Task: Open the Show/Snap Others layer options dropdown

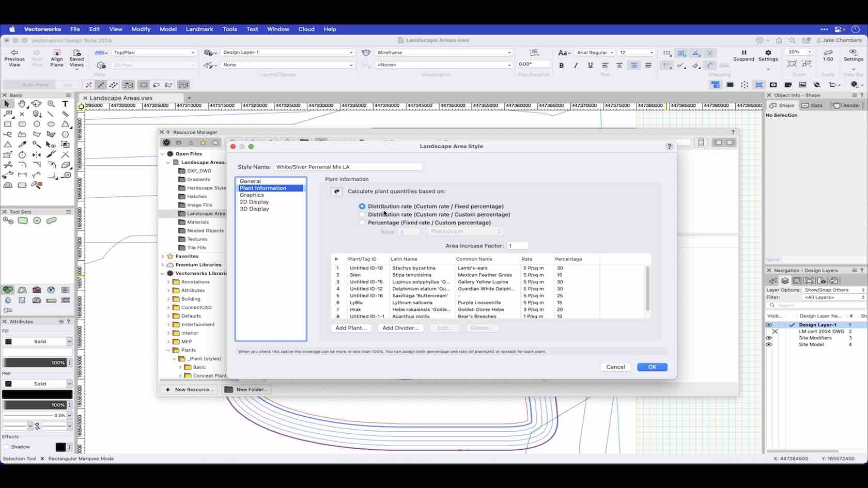Action: pos(834,290)
